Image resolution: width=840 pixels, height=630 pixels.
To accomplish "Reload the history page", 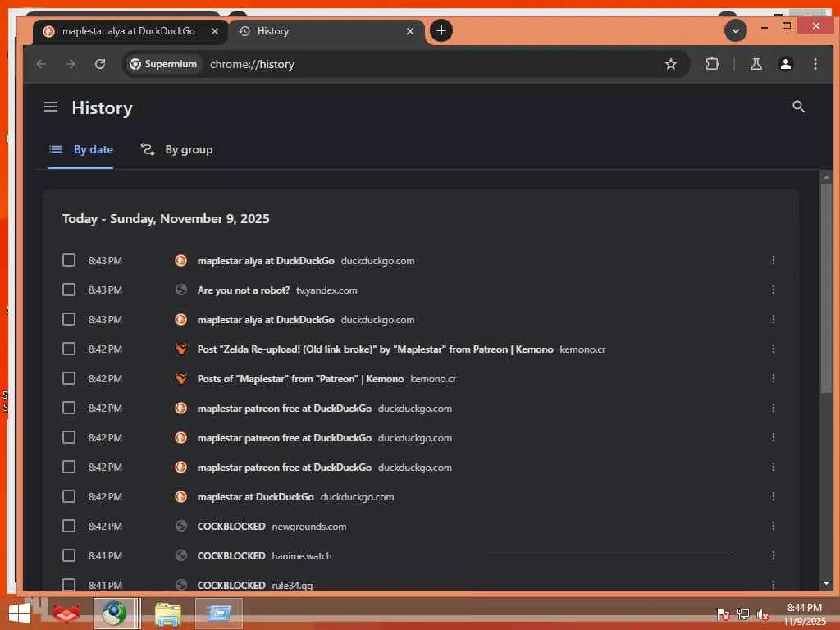I will pyautogui.click(x=99, y=64).
